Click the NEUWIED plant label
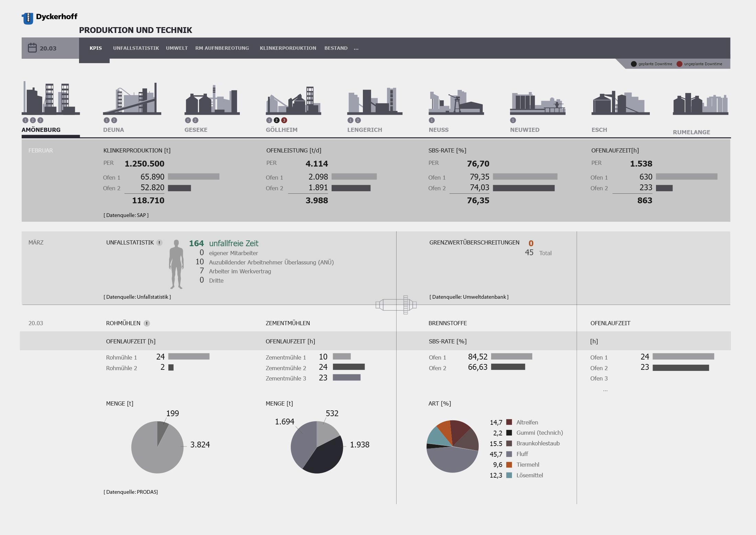This screenshot has width=756, height=535. (525, 130)
